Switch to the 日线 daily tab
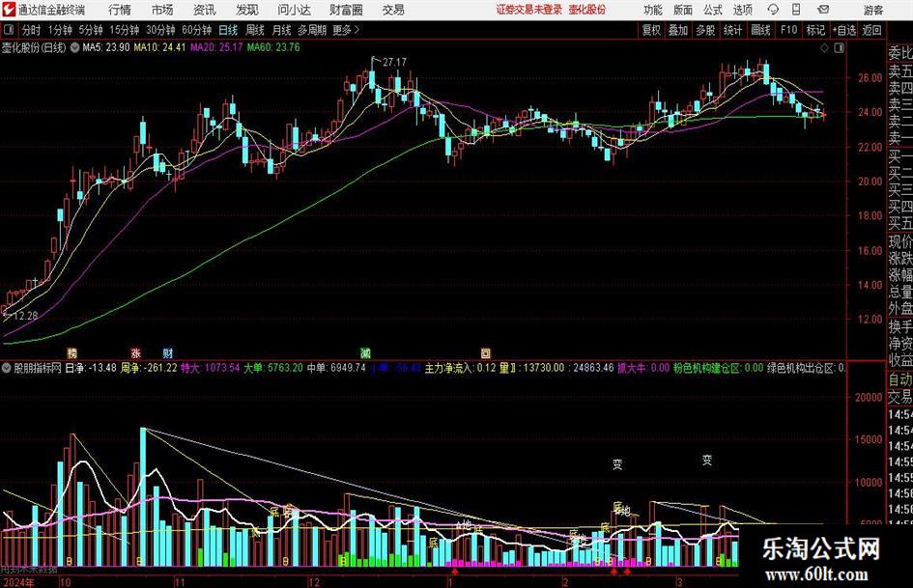 coord(228,30)
